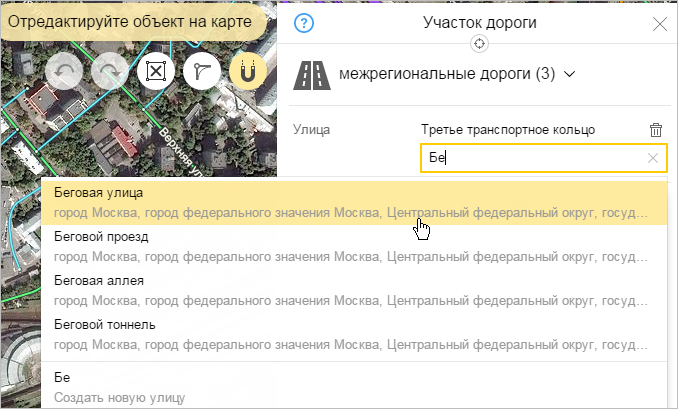
Task: Click the redo arrow button on map
Action: coord(109,72)
